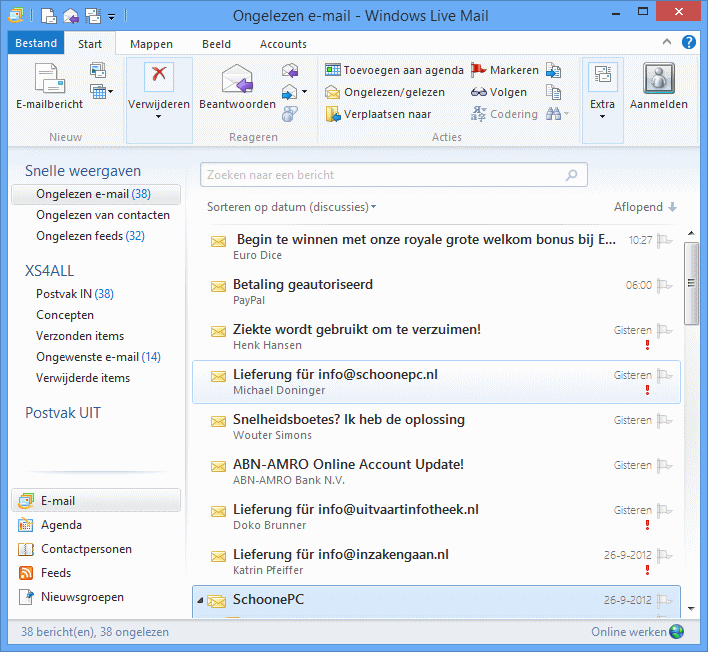Toggle flag on Doko Brunner message
This screenshot has width=708, height=652.
click(664, 510)
